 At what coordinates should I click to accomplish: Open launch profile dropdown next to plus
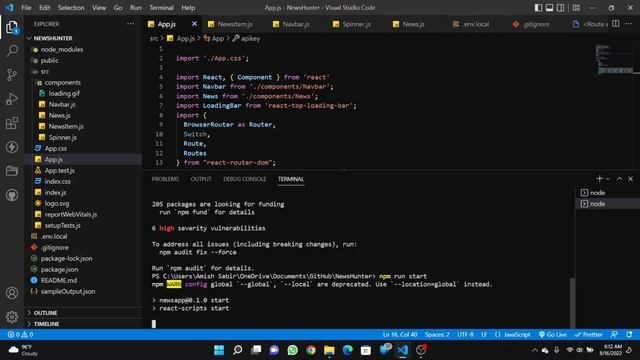(x=608, y=179)
